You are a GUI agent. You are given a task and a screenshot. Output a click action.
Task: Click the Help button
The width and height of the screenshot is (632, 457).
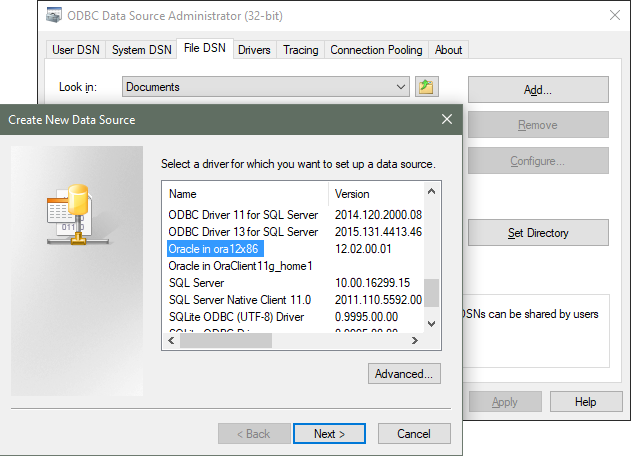tap(586, 402)
